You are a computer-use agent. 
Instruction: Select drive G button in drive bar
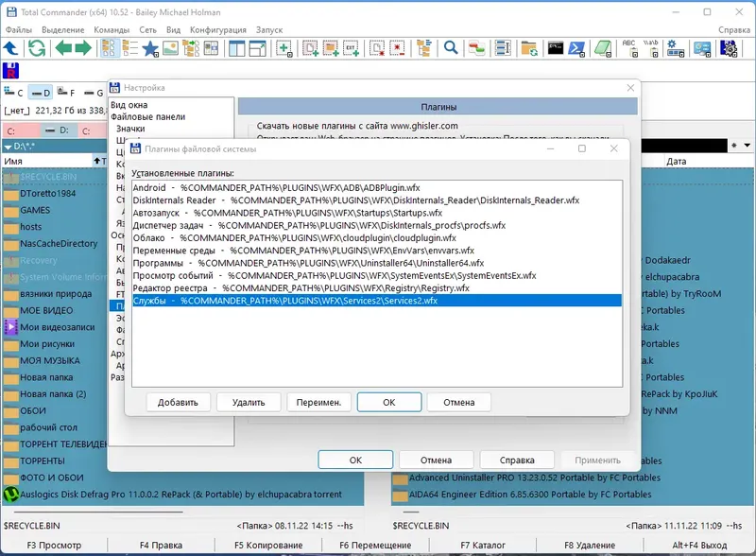(94, 92)
